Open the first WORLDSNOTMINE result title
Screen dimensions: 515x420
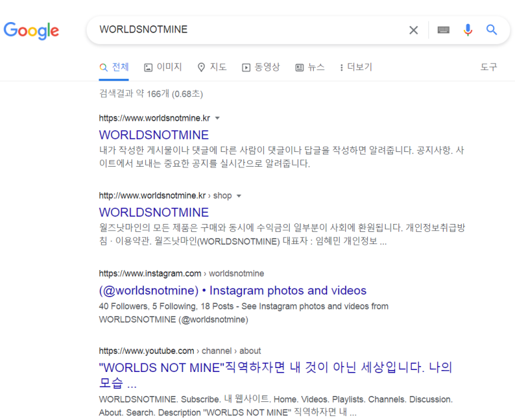coord(154,135)
